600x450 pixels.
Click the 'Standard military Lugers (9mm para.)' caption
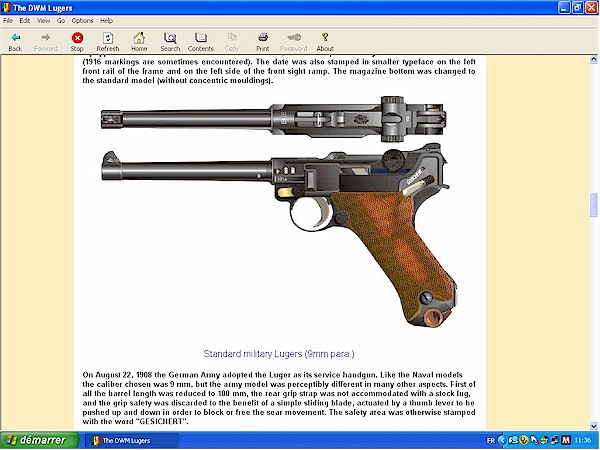[x=279, y=354]
